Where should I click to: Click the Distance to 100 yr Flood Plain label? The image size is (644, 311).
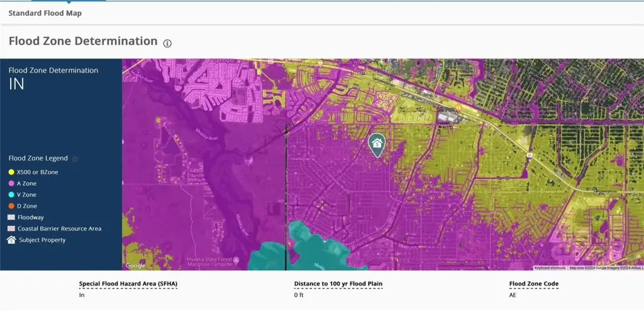338,284
